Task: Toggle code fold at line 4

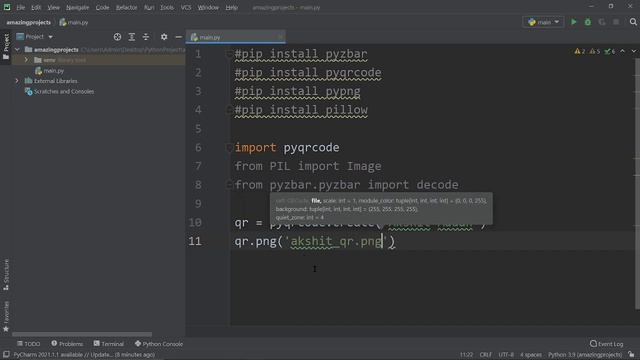Action: coord(229,110)
